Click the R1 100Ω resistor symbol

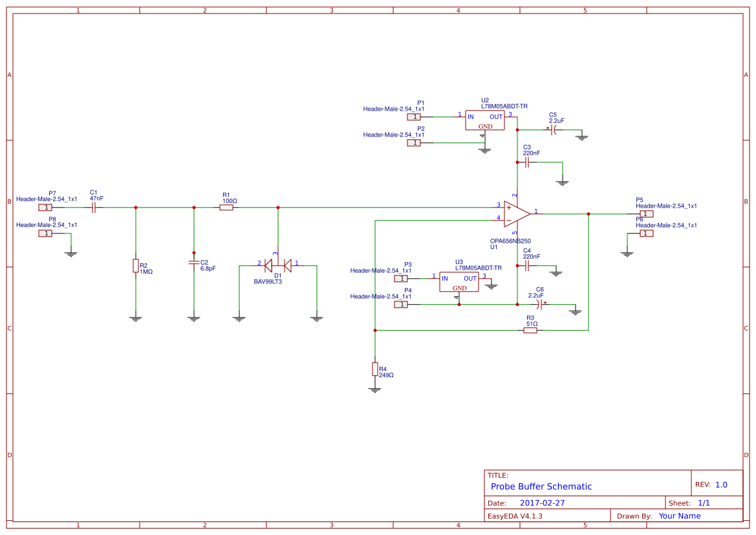coord(227,206)
